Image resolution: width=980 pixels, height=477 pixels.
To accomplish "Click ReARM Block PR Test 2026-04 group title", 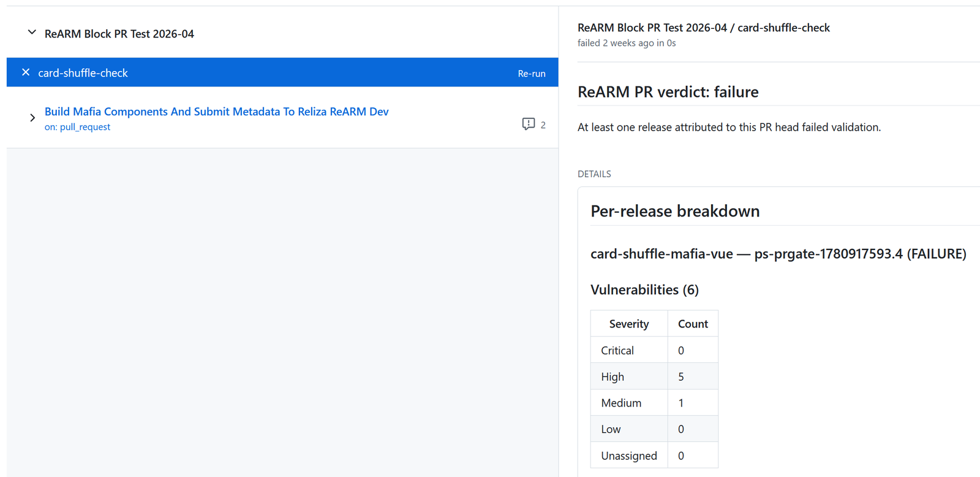I will [119, 34].
